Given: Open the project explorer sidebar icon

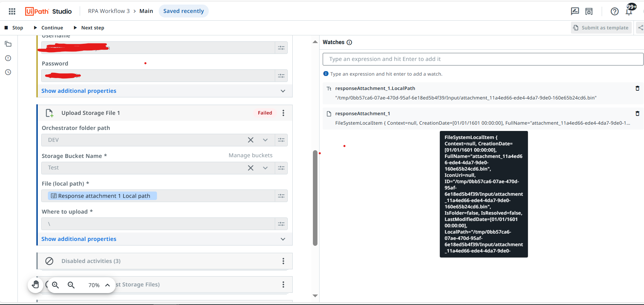Looking at the screenshot, I should [8, 44].
